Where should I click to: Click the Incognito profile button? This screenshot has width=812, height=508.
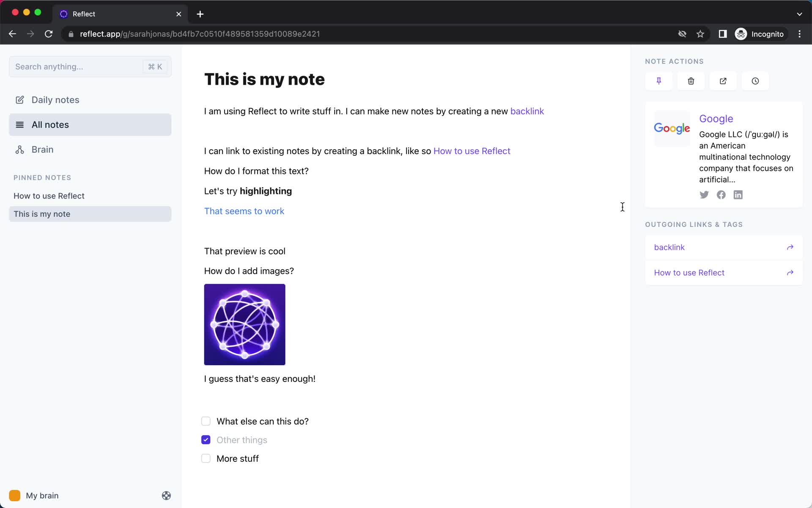point(760,34)
